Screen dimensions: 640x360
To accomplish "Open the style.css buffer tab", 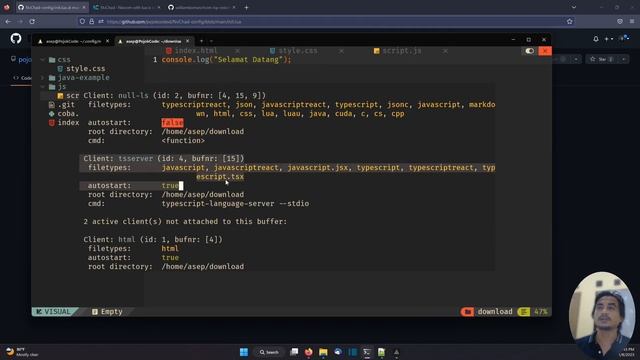I will (298, 51).
